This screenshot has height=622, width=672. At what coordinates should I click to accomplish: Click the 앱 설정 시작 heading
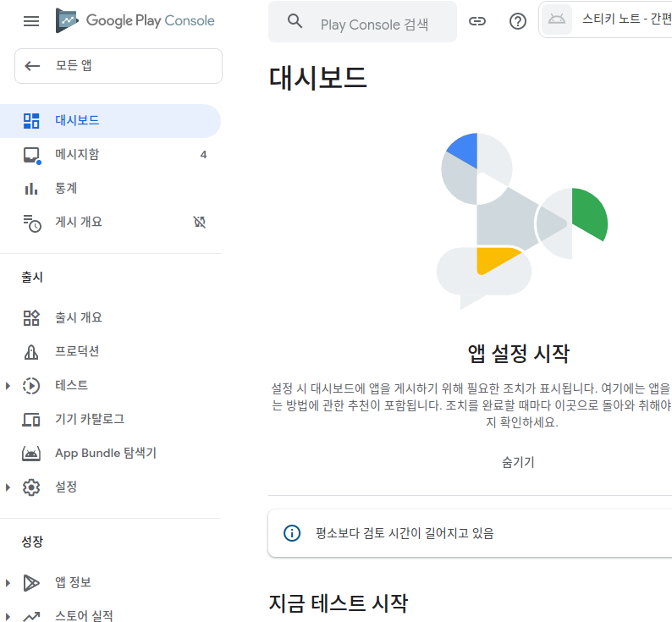pos(518,354)
